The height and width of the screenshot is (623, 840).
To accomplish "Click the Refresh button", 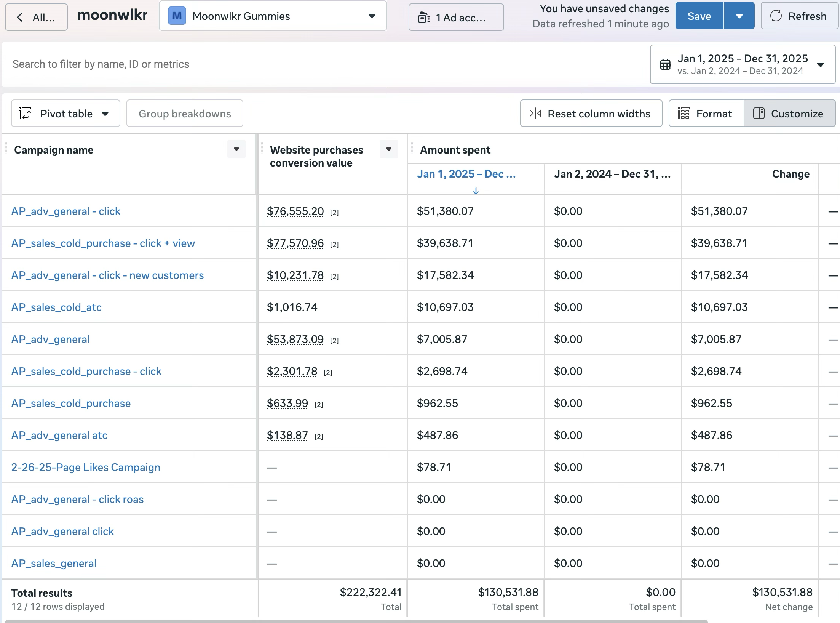I will pyautogui.click(x=799, y=16).
